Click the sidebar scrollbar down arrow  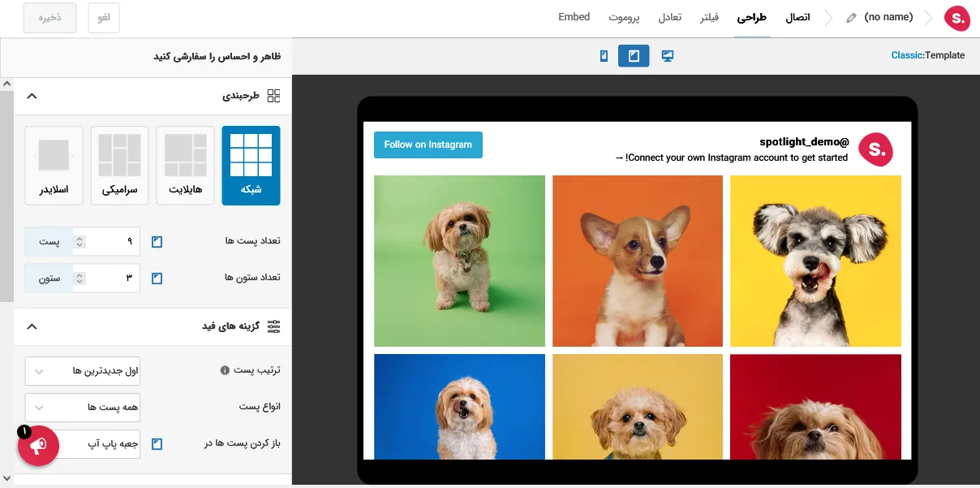click(x=6, y=479)
